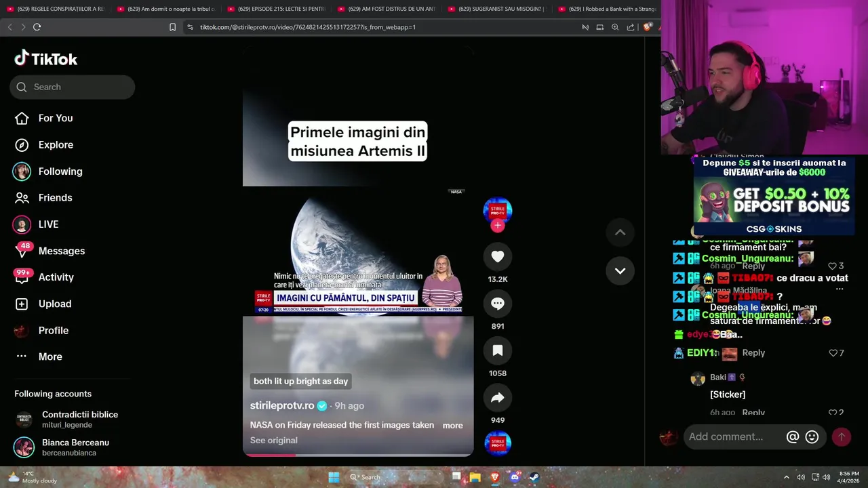Click 'See original' under the caption
This screenshot has height=488, width=868.
coord(273,440)
